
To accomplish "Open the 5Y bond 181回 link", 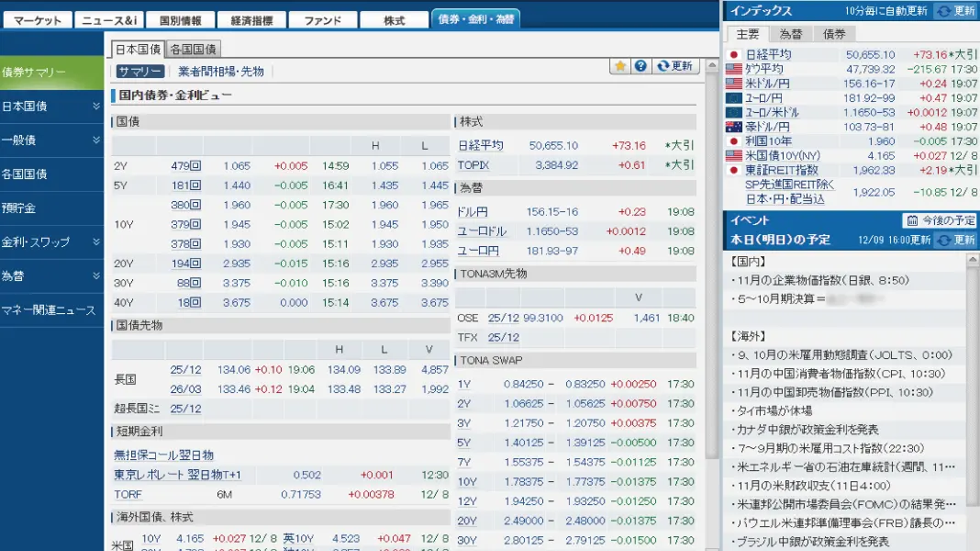I will [x=186, y=186].
